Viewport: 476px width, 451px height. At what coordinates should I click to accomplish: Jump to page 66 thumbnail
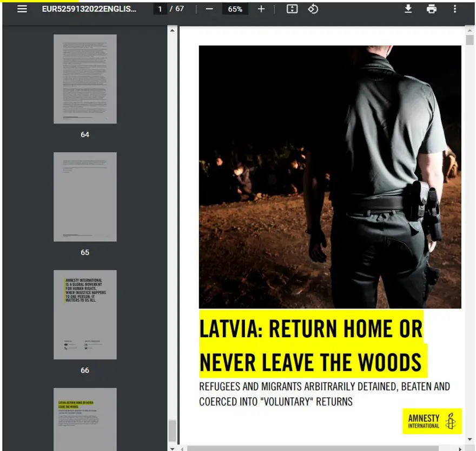tap(85, 315)
